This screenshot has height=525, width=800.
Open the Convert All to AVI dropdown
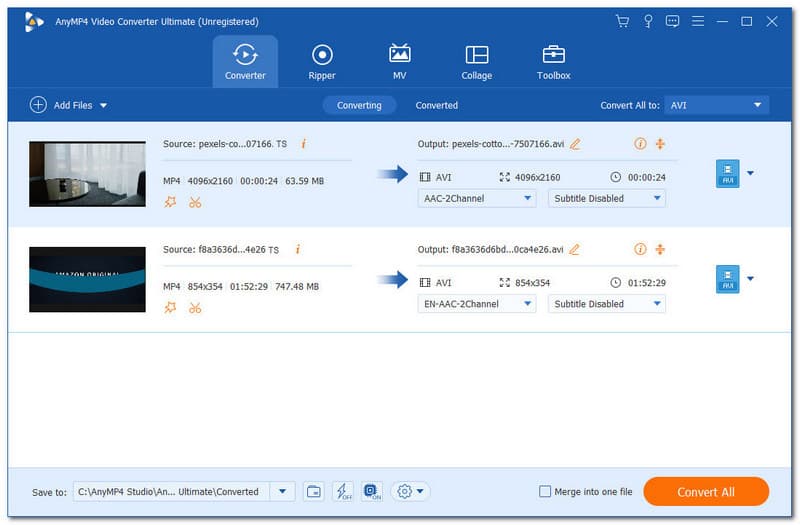coord(719,105)
